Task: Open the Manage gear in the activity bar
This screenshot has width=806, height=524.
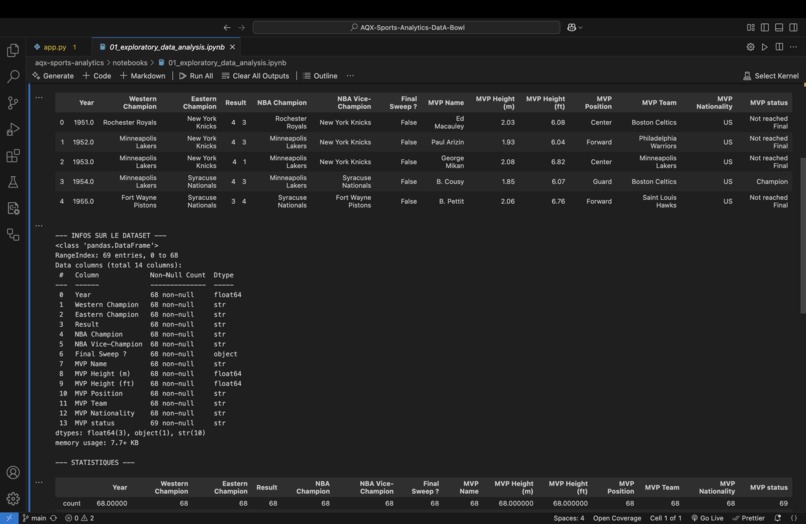Action: pyautogui.click(x=13, y=498)
